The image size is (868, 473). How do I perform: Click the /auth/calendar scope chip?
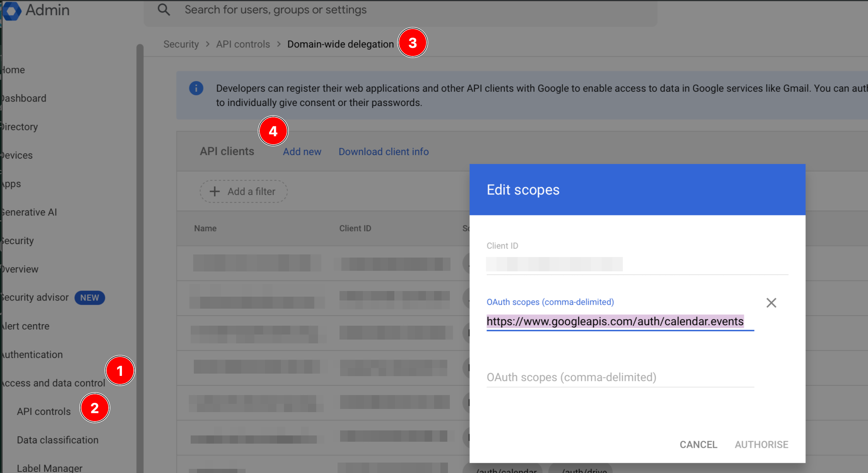click(502, 469)
